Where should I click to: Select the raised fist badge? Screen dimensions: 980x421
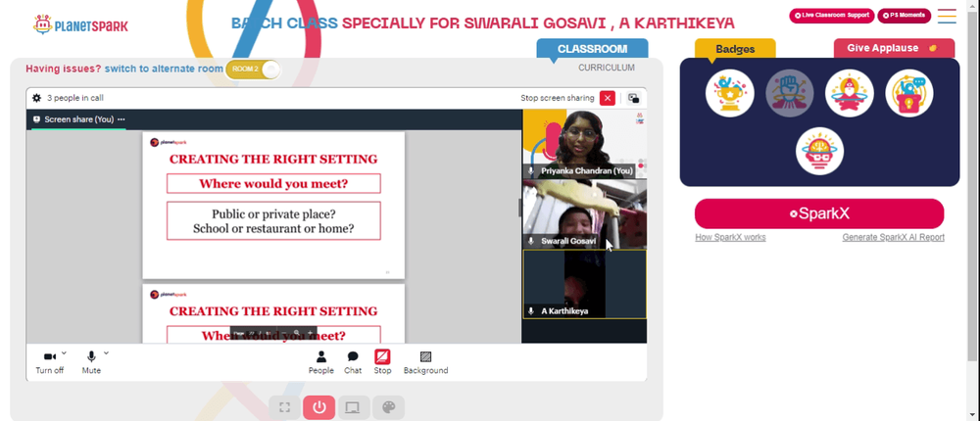pyautogui.click(x=789, y=93)
